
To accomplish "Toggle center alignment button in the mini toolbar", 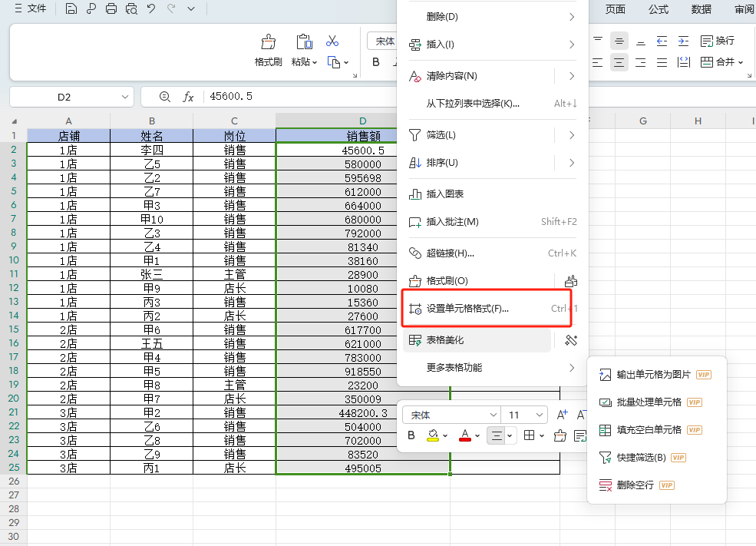I will [x=496, y=436].
